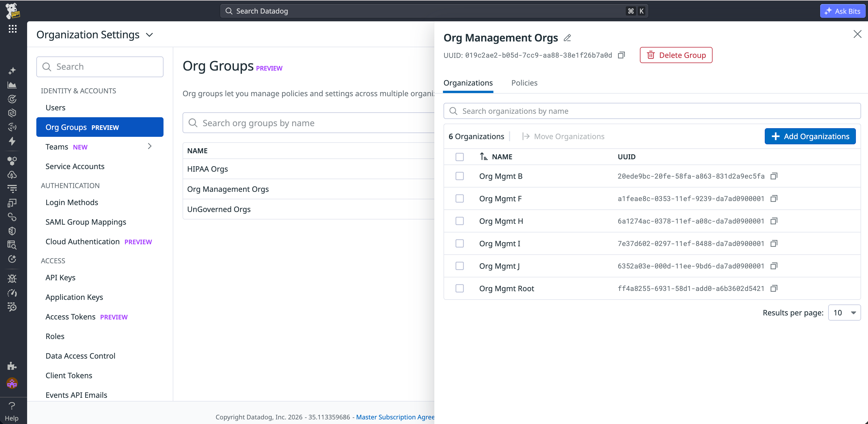This screenshot has width=868, height=424.
Task: Open the puzzle piece integrations icon
Action: [x=12, y=366]
